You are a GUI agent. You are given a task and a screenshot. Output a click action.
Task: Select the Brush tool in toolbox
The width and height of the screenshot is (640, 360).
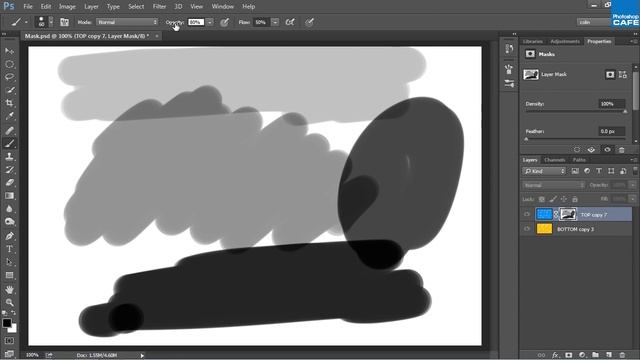pyautogui.click(x=9, y=144)
